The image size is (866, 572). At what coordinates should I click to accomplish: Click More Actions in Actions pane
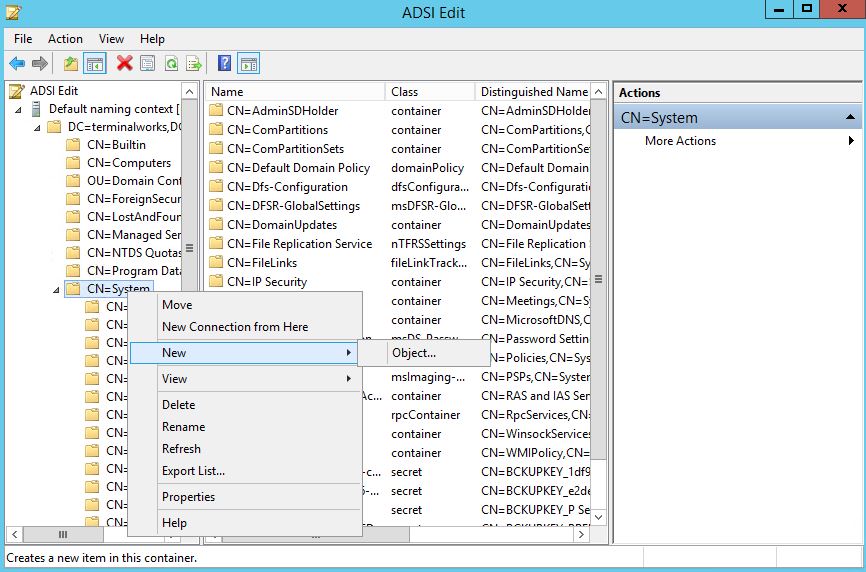(x=680, y=141)
